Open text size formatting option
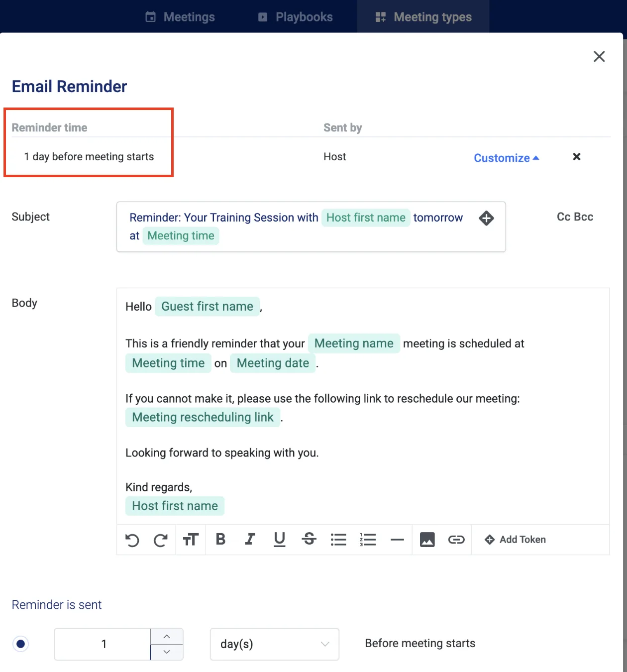Screen dimensions: 627x672 click(191, 540)
